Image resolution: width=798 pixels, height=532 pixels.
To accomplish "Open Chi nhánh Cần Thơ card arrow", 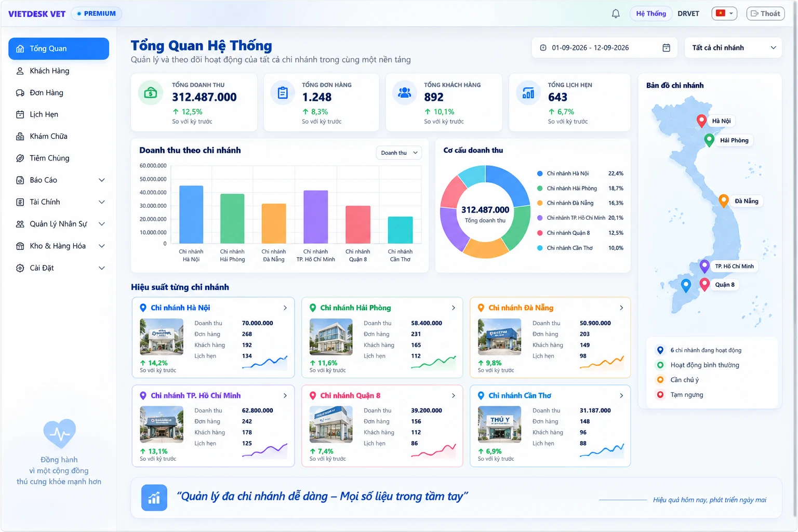I will coord(621,396).
